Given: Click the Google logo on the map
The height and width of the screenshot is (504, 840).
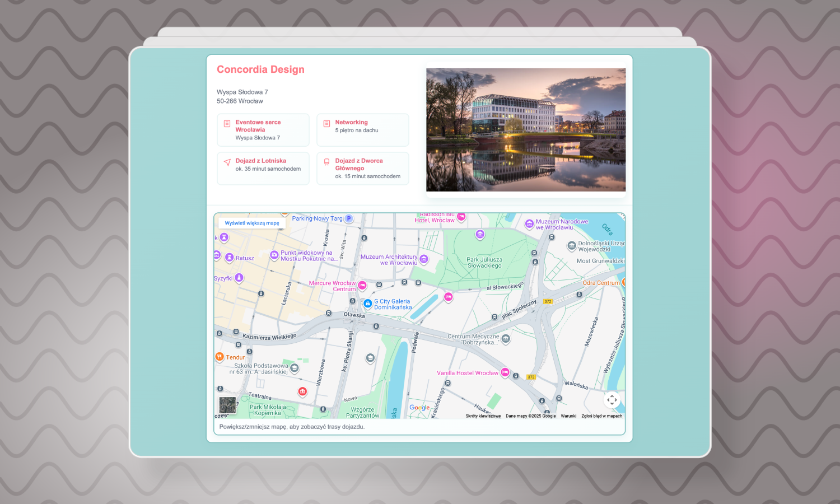Looking at the screenshot, I should tap(419, 408).
